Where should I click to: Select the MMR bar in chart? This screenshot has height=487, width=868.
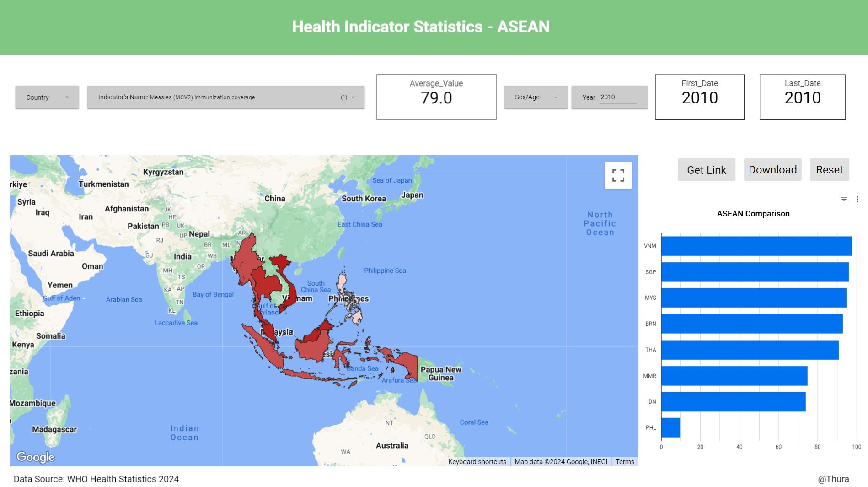click(x=734, y=376)
